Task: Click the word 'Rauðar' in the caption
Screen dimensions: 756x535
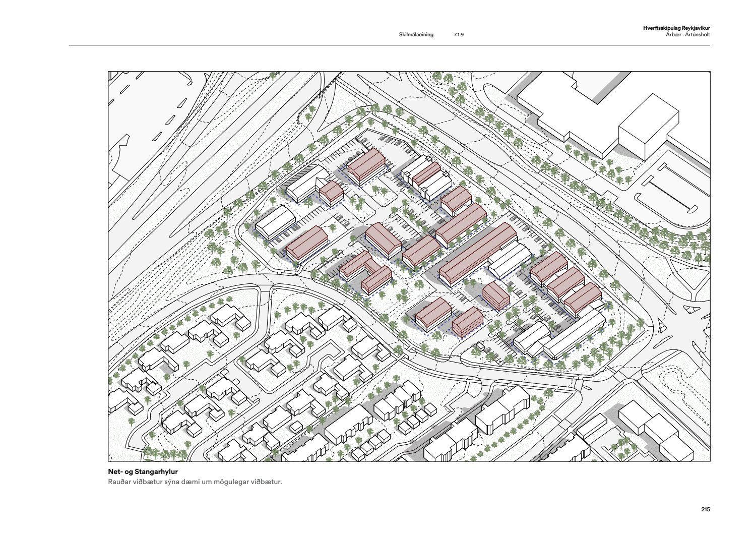Action: 119,482
